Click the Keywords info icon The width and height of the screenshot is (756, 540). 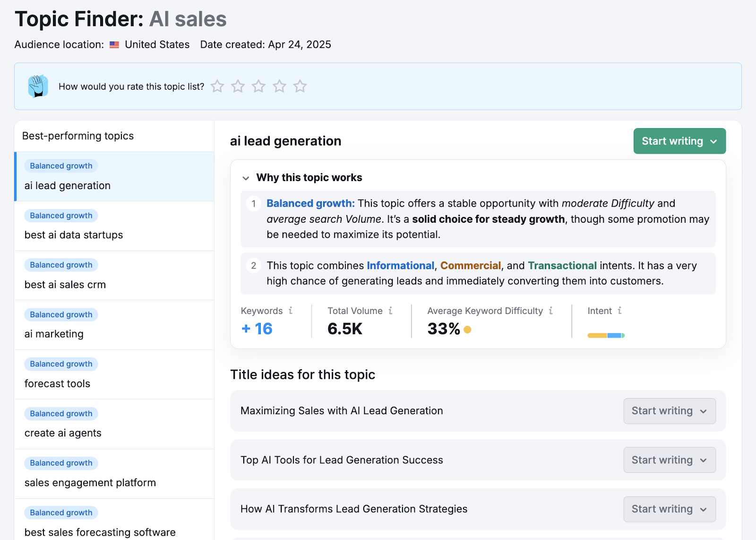tap(291, 311)
